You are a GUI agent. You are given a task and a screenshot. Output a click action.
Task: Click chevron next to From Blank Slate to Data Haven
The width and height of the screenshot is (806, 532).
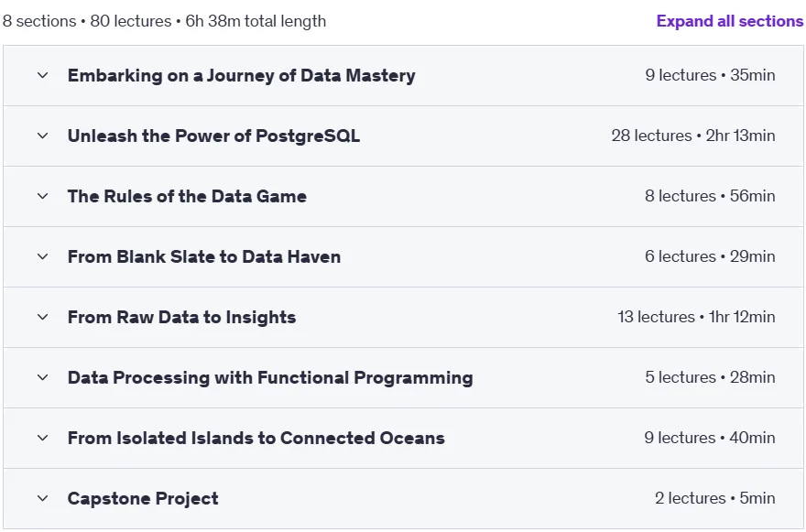pyautogui.click(x=43, y=256)
